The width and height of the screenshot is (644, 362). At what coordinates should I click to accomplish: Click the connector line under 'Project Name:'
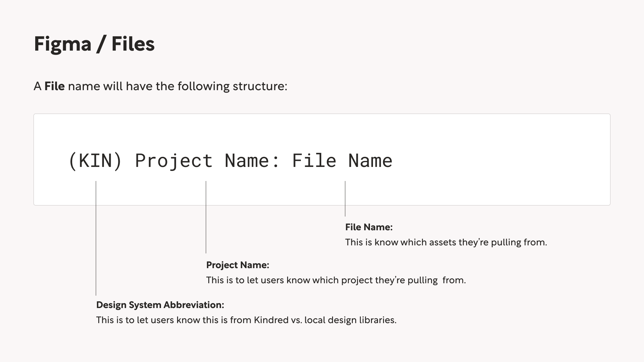[x=206, y=217]
